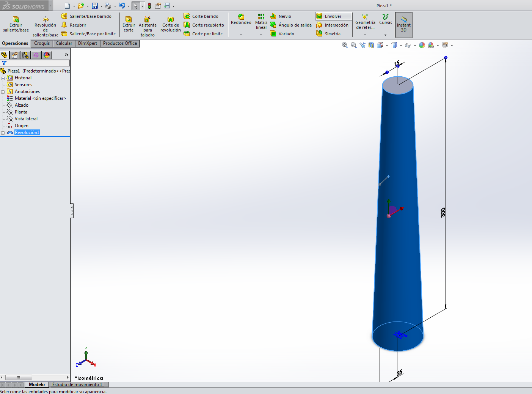Switch to Estudio de movimiento 1 tab
Viewport: 532px width, 394px height.
click(x=77, y=385)
